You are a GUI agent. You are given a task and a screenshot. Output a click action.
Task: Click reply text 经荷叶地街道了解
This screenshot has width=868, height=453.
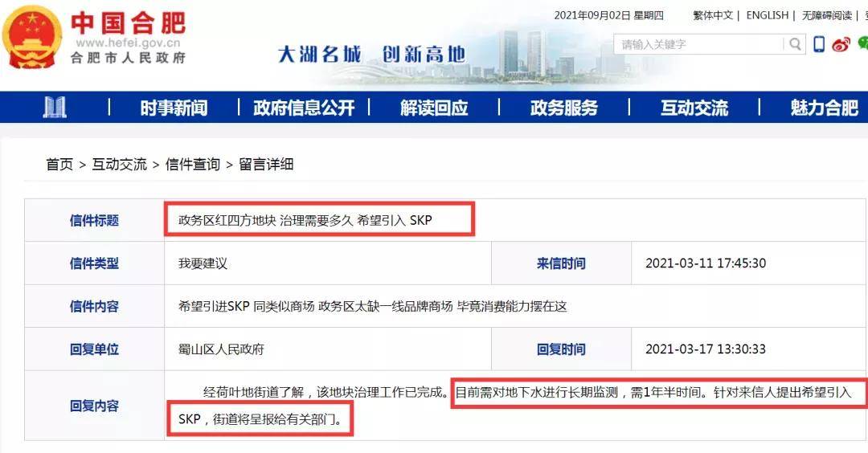click(x=253, y=392)
